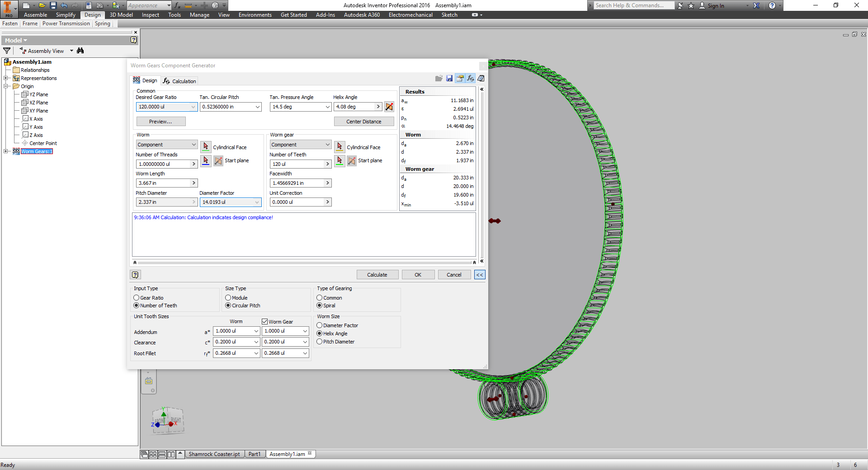
Task: Toggle the always-calculate function icon
Action: point(471,78)
